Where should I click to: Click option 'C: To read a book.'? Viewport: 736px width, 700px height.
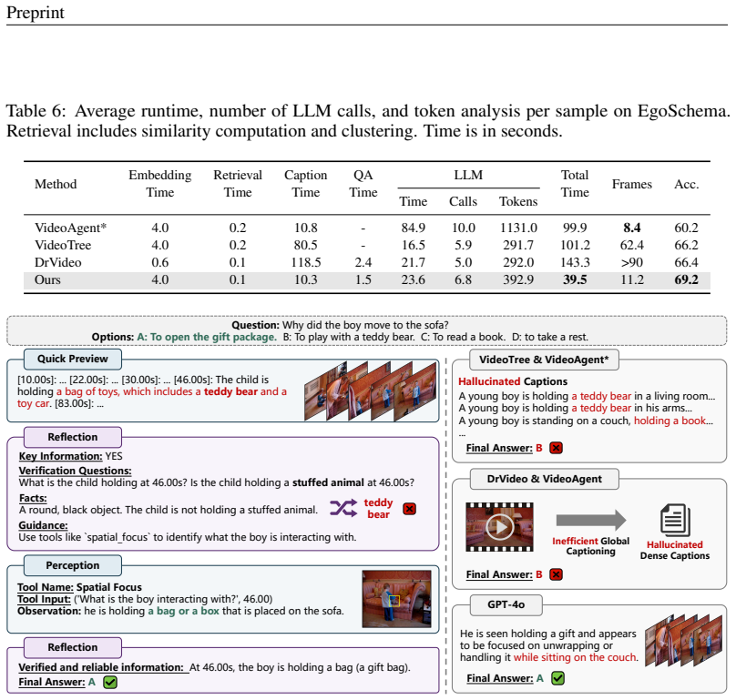463,337
